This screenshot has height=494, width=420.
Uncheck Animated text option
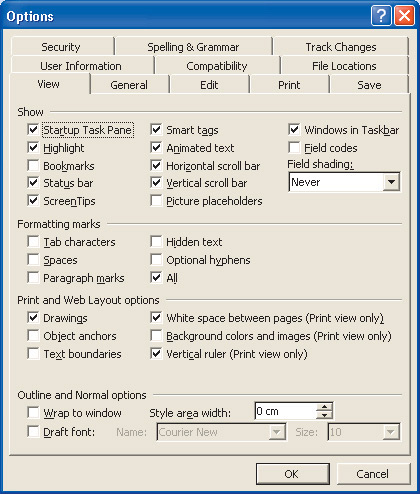(x=156, y=147)
